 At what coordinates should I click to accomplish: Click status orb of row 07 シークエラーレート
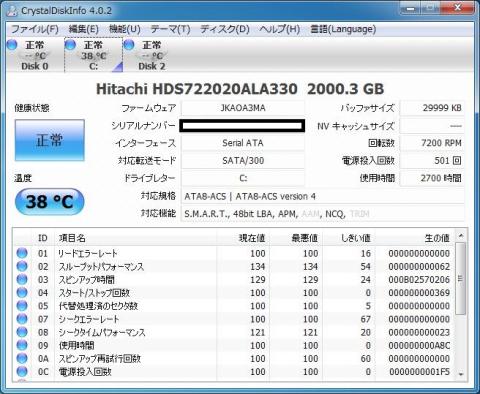pos(22,319)
